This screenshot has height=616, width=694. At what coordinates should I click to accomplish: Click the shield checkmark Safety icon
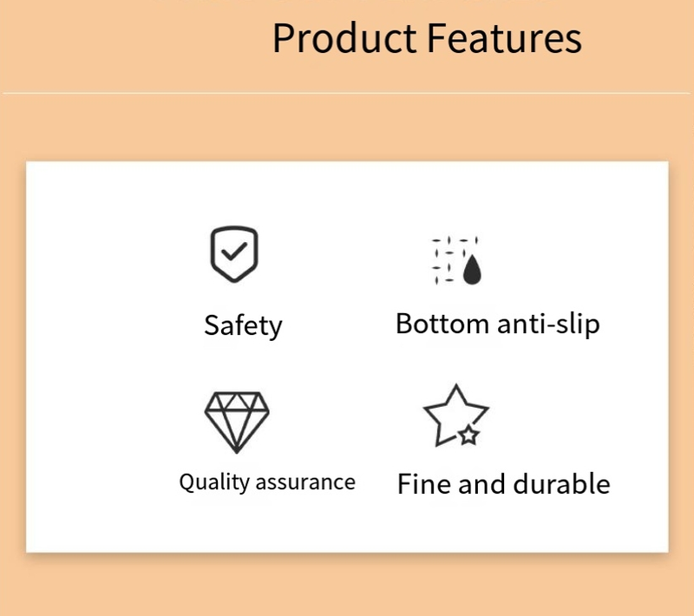pos(234,253)
